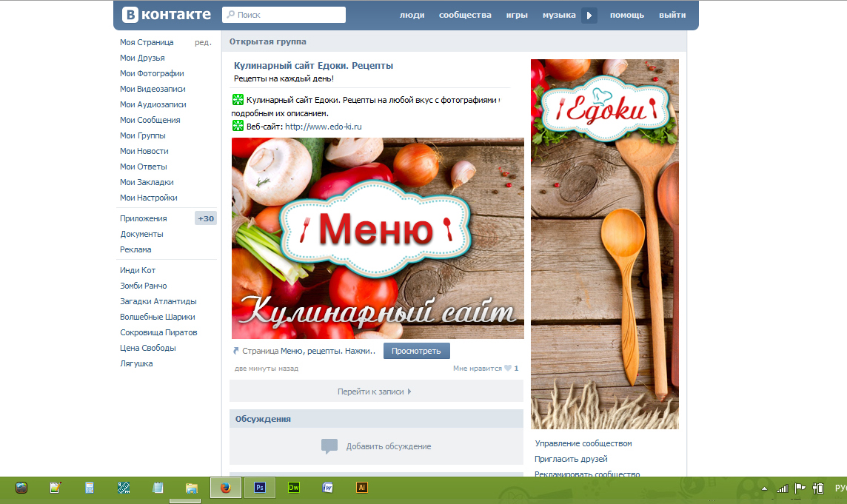Open the Word document taskbar icon
The width and height of the screenshot is (847, 504).
click(327, 488)
